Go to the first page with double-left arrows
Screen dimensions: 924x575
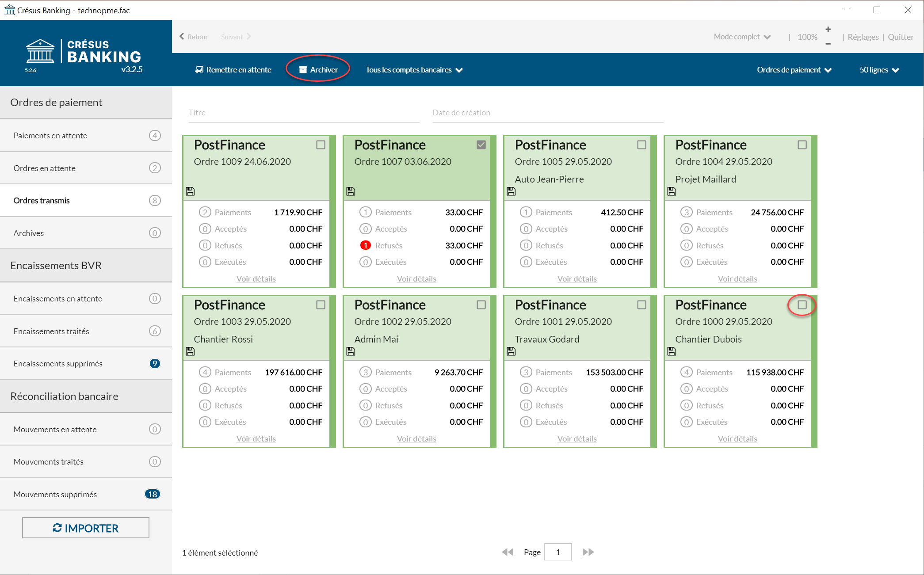(x=508, y=552)
